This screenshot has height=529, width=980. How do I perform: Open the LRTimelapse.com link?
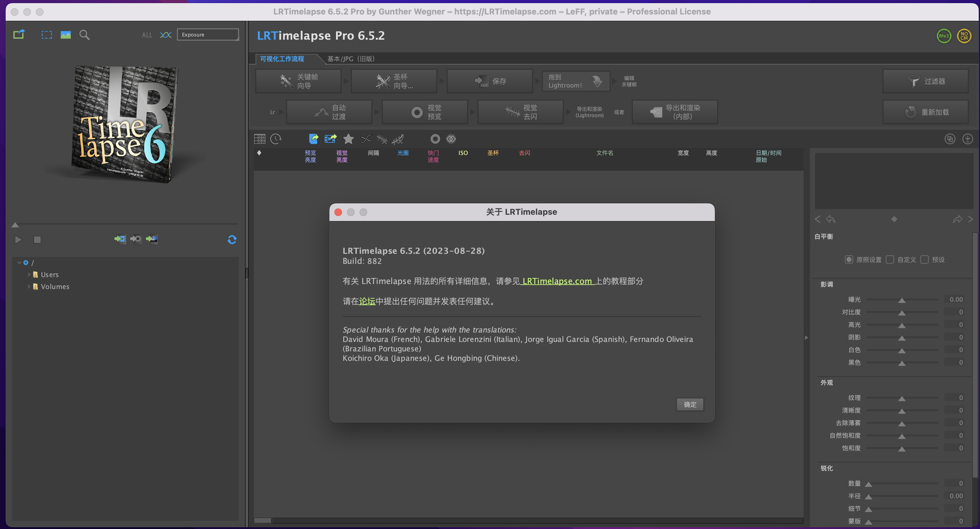[x=557, y=281]
